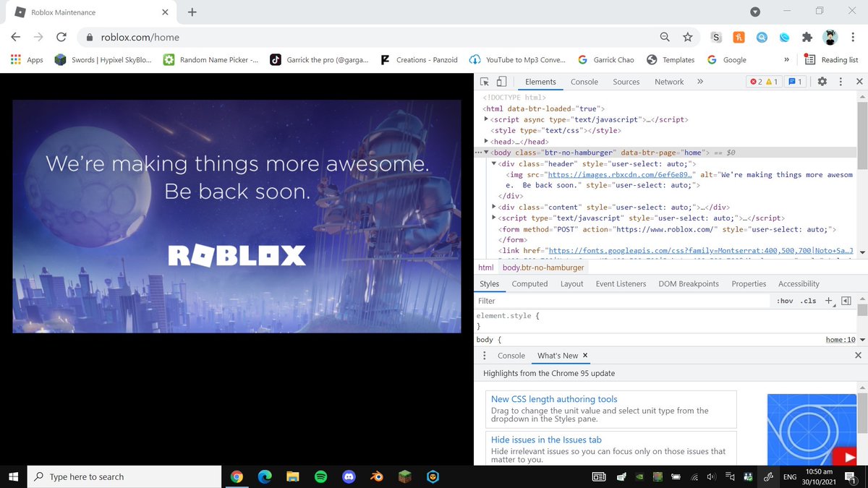
Task: Click the roblox.com/home address bar
Action: (369, 37)
